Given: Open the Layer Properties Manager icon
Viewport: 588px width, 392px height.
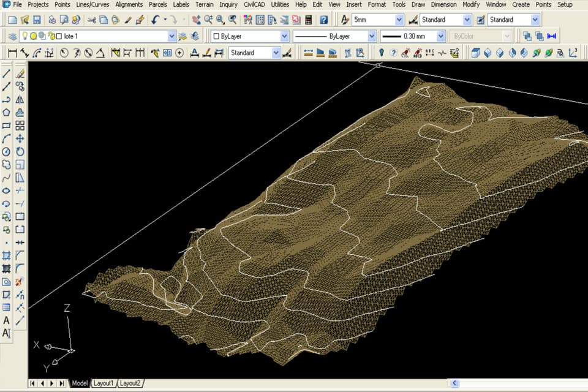Looking at the screenshot, I should pos(12,37).
